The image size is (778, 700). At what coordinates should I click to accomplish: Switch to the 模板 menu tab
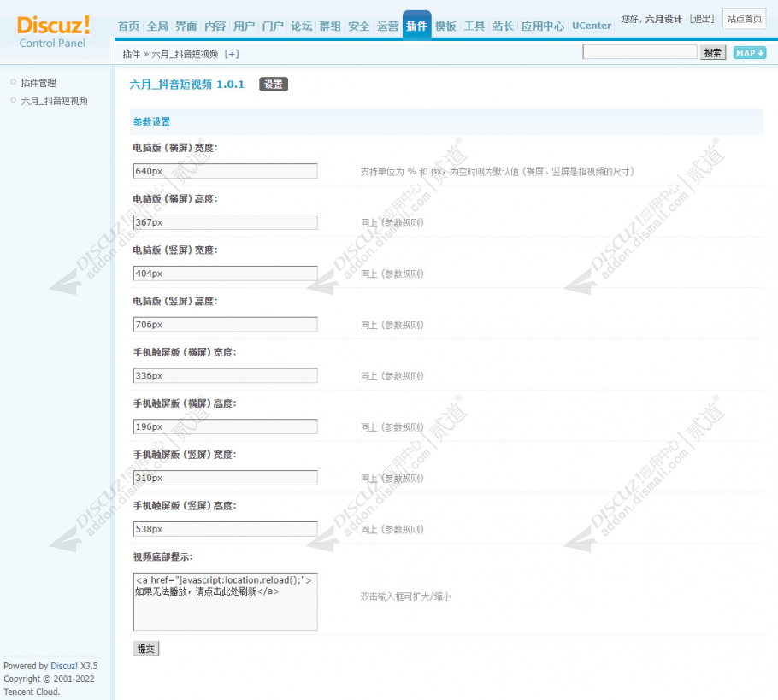coord(445,26)
